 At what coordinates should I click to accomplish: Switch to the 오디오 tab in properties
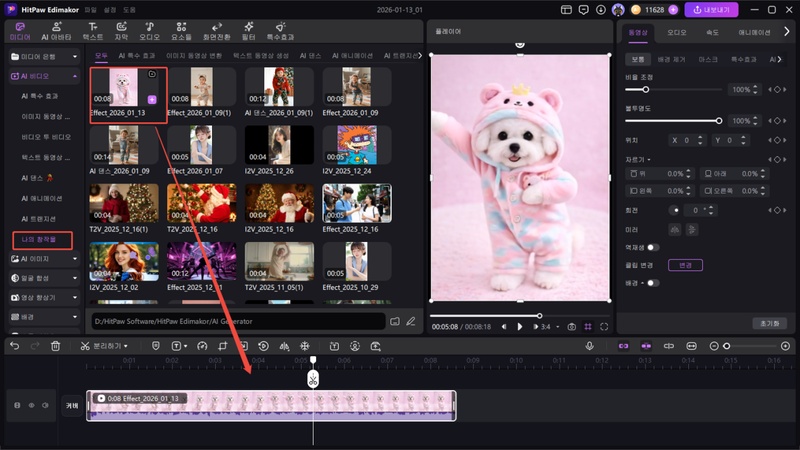click(677, 32)
